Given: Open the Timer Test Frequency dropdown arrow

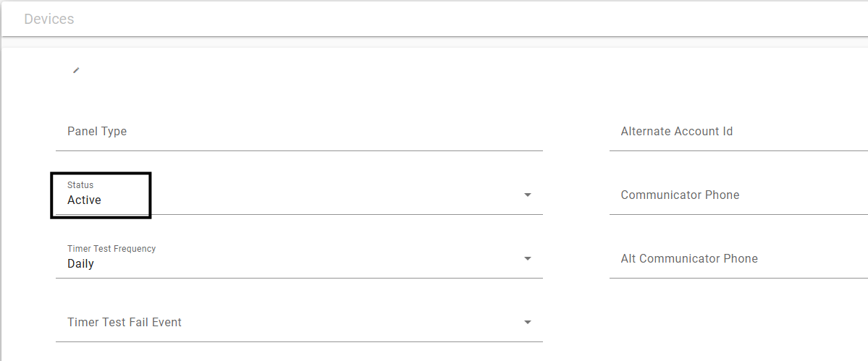Looking at the screenshot, I should click(528, 258).
